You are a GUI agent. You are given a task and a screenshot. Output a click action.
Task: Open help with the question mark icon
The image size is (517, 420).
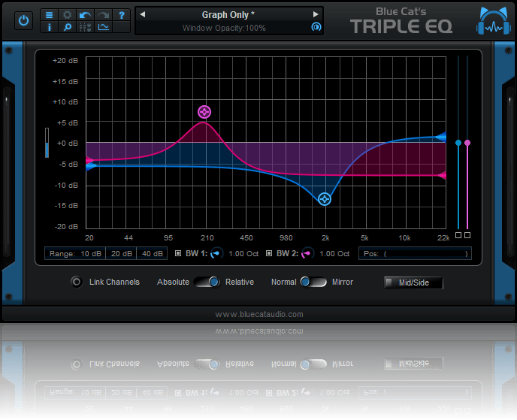[x=122, y=15]
